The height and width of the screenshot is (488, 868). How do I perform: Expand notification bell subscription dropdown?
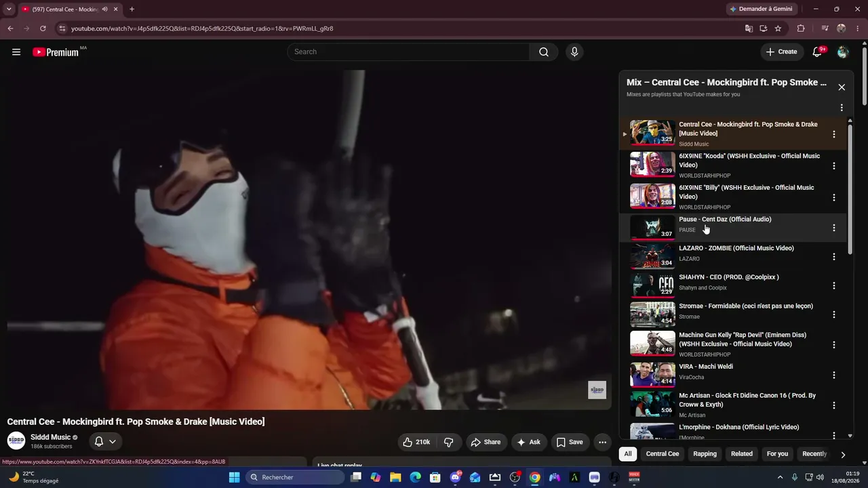[x=113, y=442]
